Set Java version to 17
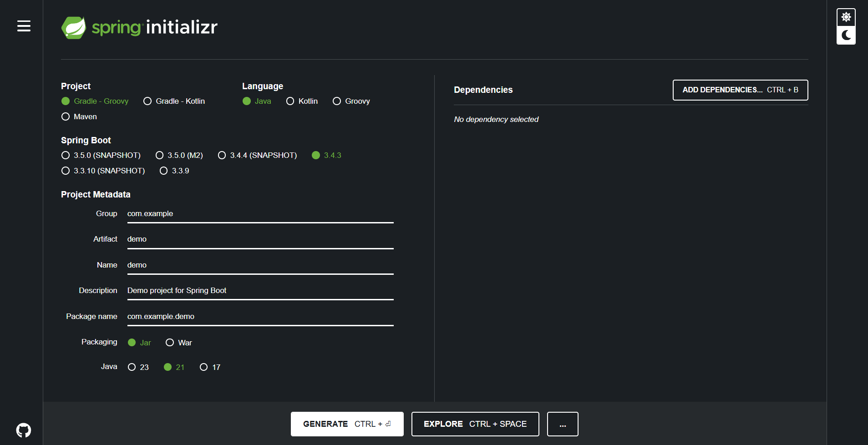Viewport: 868px width, 445px height. point(210,367)
